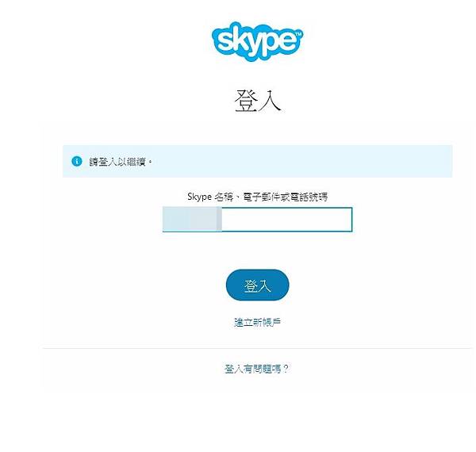Screen dimensions: 476x452
Task: Click the Skype 名稱 field label
Action: [257, 197]
